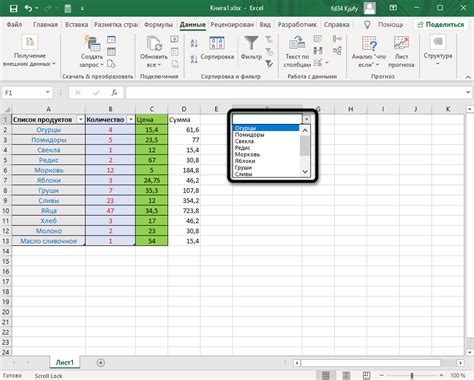Screen dimensions: 474x380
Task: Select the cell showing 723,8
Action: 184,211
